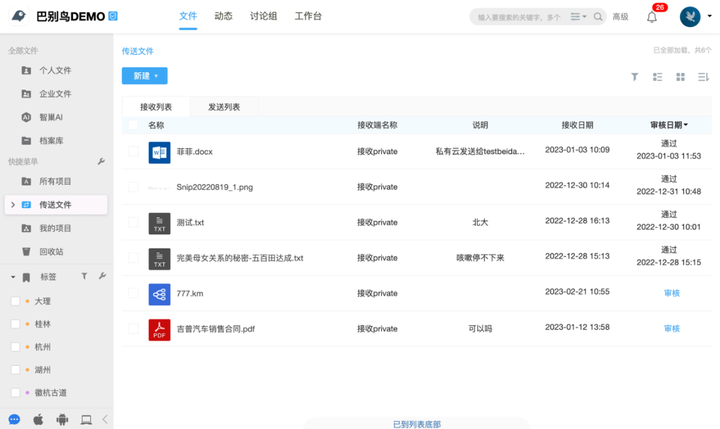Expand the 传送文件 sidebar item arrow
The height and width of the screenshot is (429, 720).
[x=13, y=205]
